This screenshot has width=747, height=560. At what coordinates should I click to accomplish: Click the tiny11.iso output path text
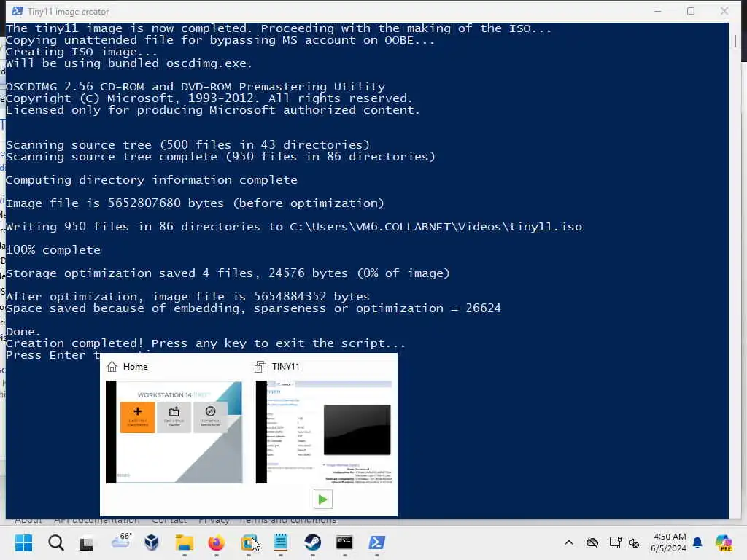click(x=436, y=227)
